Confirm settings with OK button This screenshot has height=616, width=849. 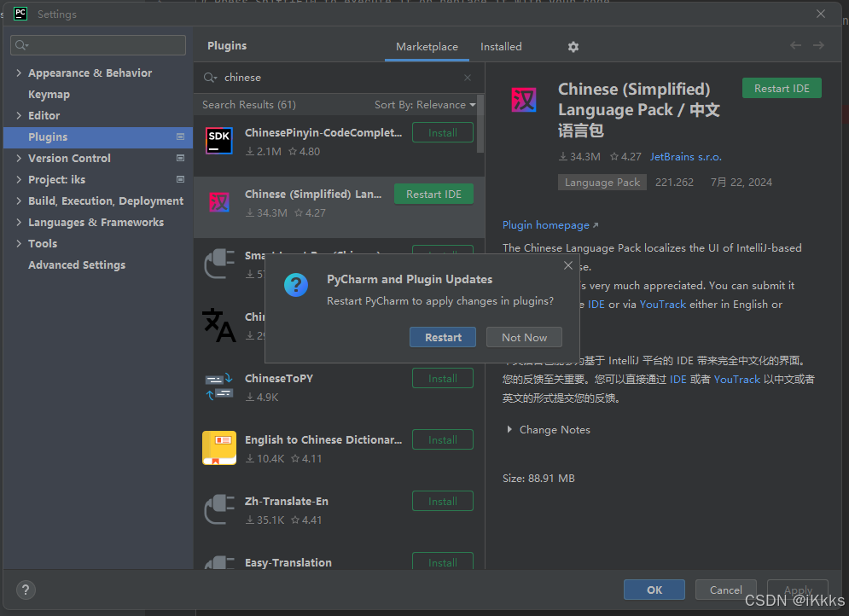[x=654, y=590]
